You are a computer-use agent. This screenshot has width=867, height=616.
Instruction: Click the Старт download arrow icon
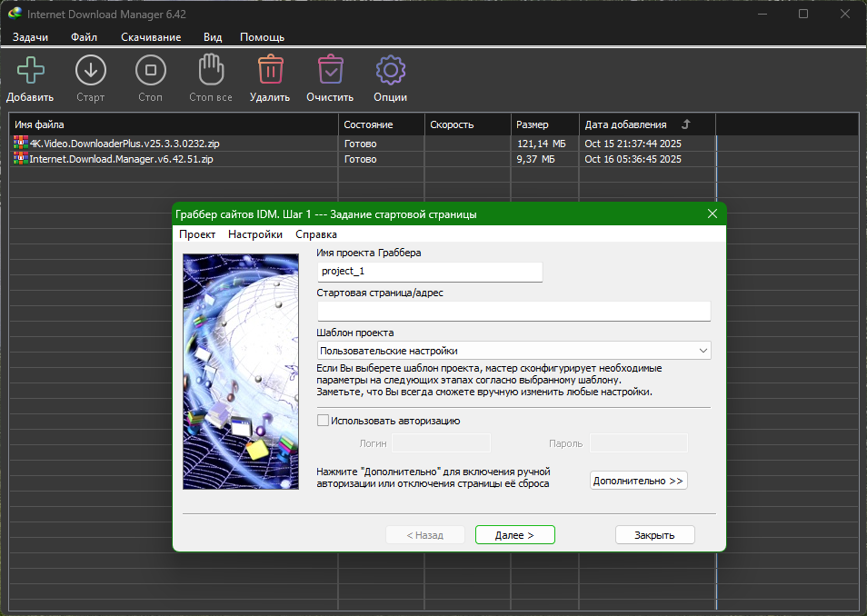tap(90, 71)
